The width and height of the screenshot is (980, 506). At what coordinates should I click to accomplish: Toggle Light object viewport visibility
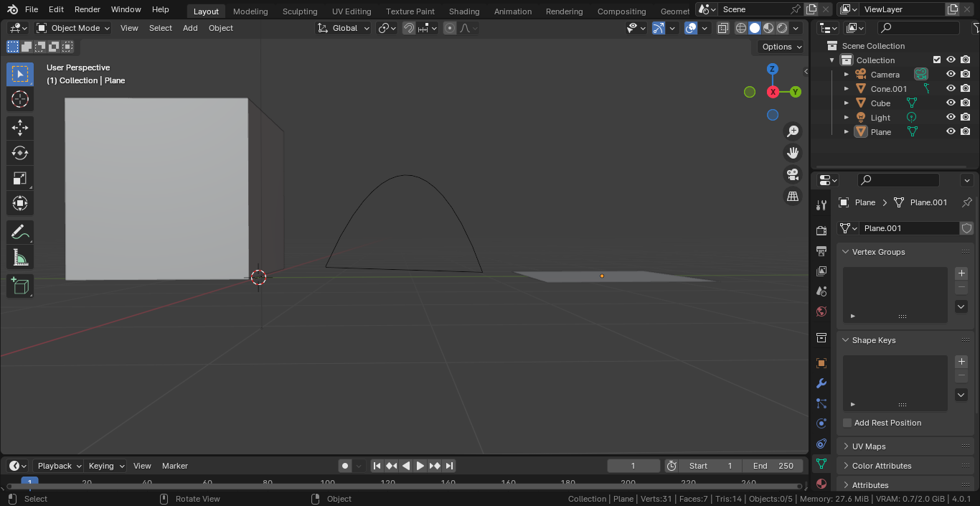951,117
